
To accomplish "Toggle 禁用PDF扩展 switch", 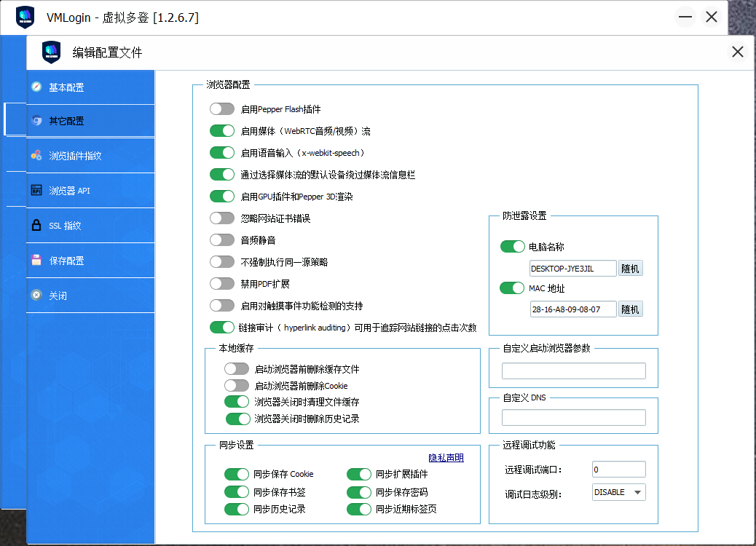I will coord(222,284).
